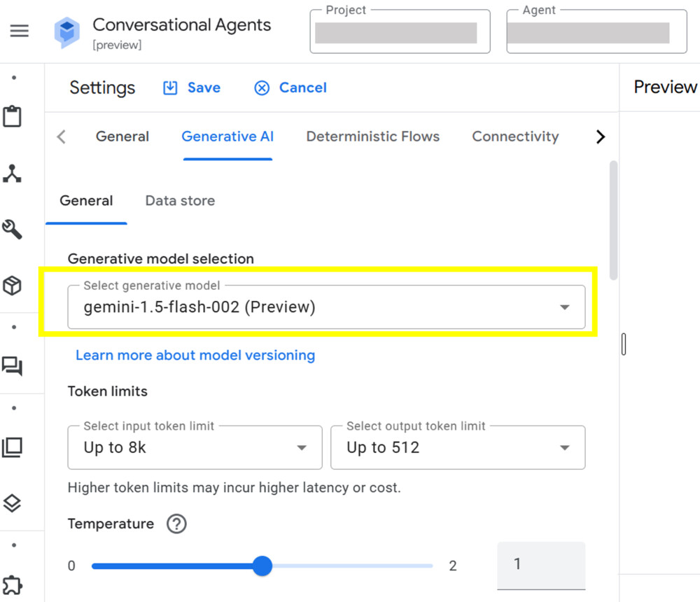This screenshot has width=700, height=602.
Task: Switch to the Deterministic Flows tab
Action: point(373,137)
